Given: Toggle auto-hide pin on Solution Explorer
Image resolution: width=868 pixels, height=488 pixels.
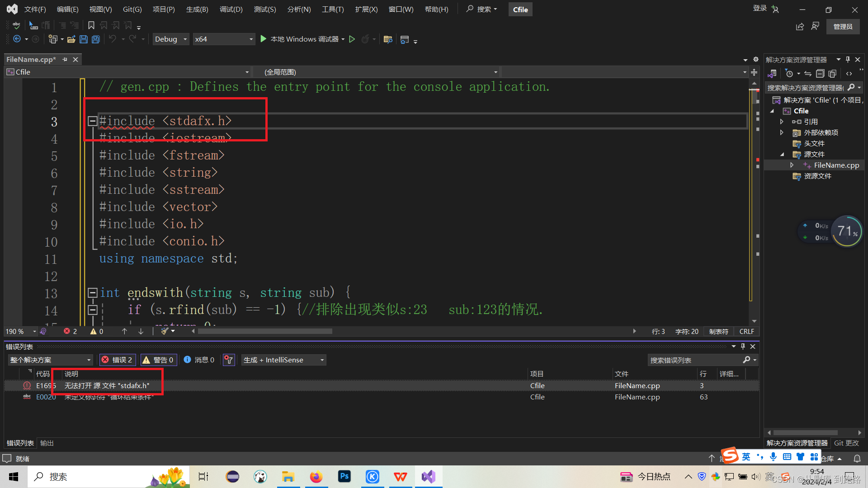Looking at the screenshot, I should point(848,60).
